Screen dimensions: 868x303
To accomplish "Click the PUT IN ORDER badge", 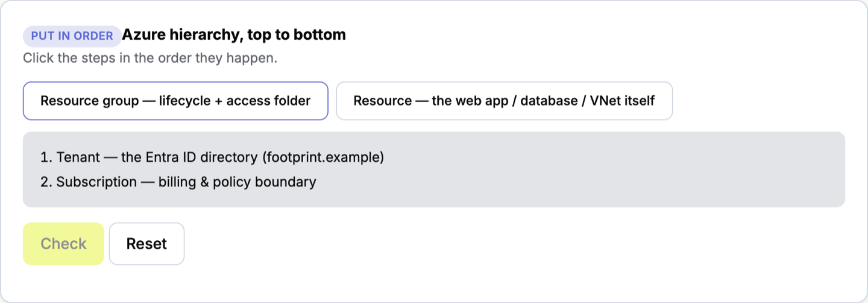I will [72, 36].
